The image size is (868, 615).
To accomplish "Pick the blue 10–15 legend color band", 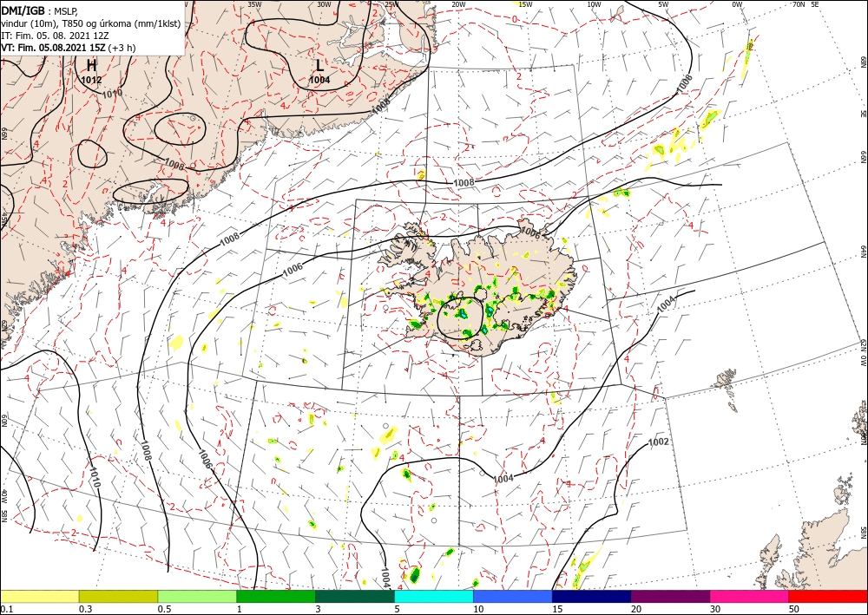I will tap(513, 596).
